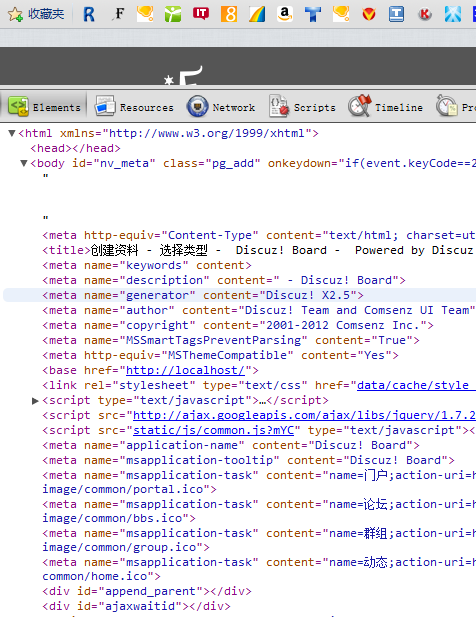
Task: Select the msapplication-task name=门户 row
Action: click(259, 482)
